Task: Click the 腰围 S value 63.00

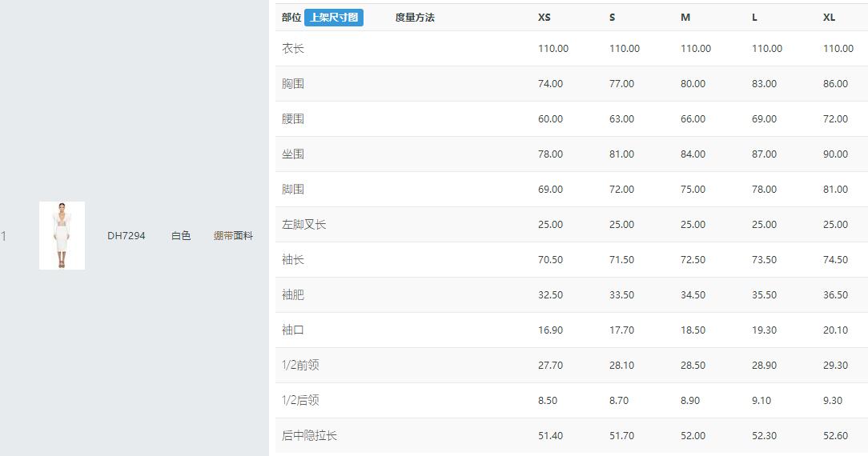Action: coord(621,119)
